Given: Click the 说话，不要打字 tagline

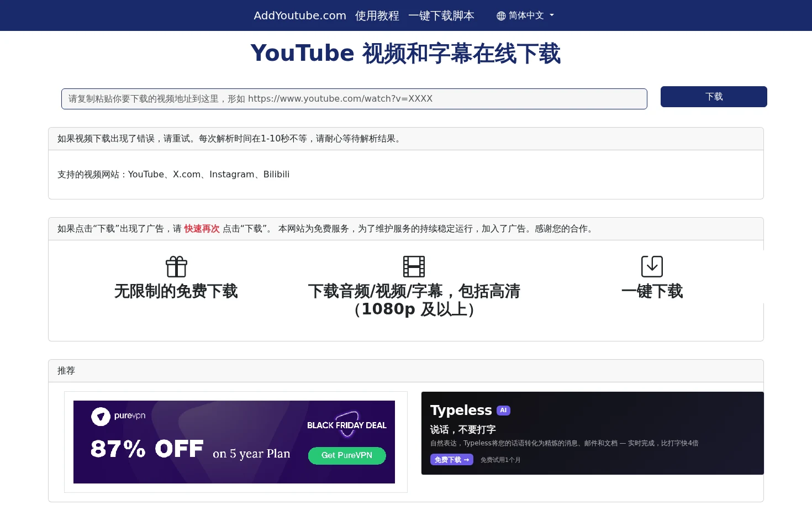Looking at the screenshot, I should (463, 429).
